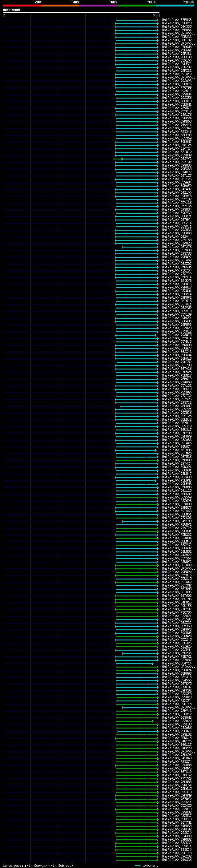Screen dimensions: 197x868
Task: Open the UniRef100_Q9FJS1 entry
Action: pyautogui.click(x=177, y=54)
